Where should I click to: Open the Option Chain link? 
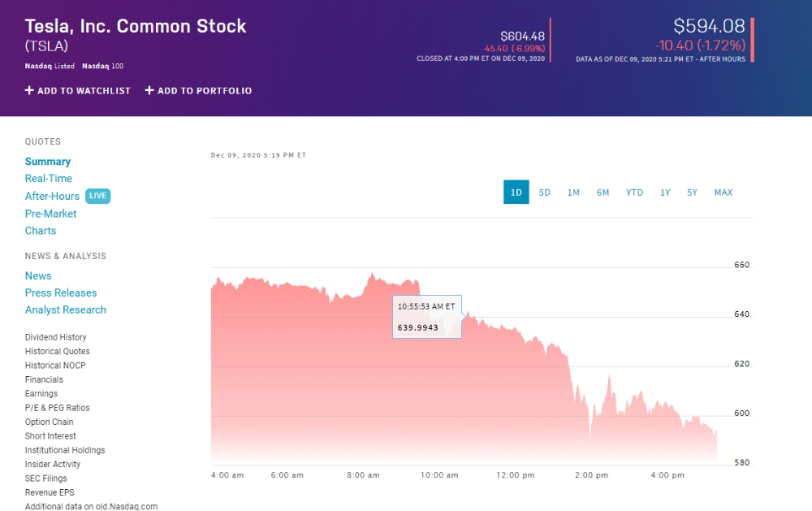point(49,422)
